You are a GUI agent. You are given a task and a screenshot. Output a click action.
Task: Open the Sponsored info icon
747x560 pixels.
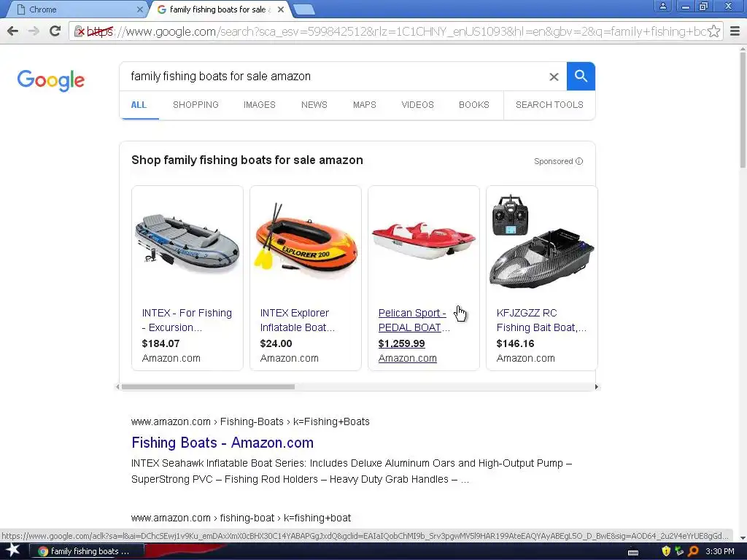579,161
